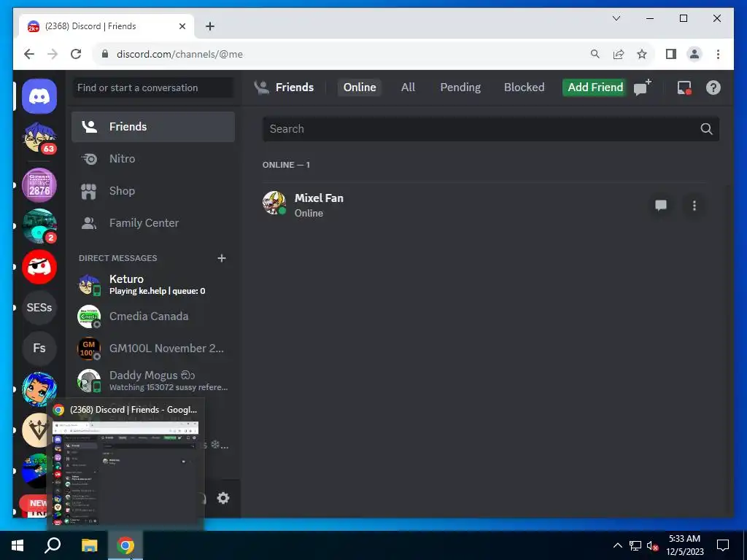747x560 pixels.
Task: Open the server with 63 notifications badge
Action: (x=39, y=138)
